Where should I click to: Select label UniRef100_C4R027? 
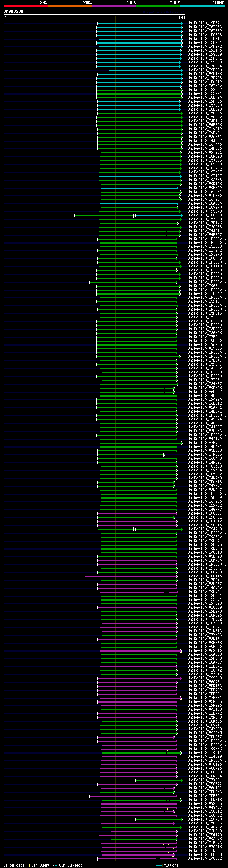pos(204,462)
